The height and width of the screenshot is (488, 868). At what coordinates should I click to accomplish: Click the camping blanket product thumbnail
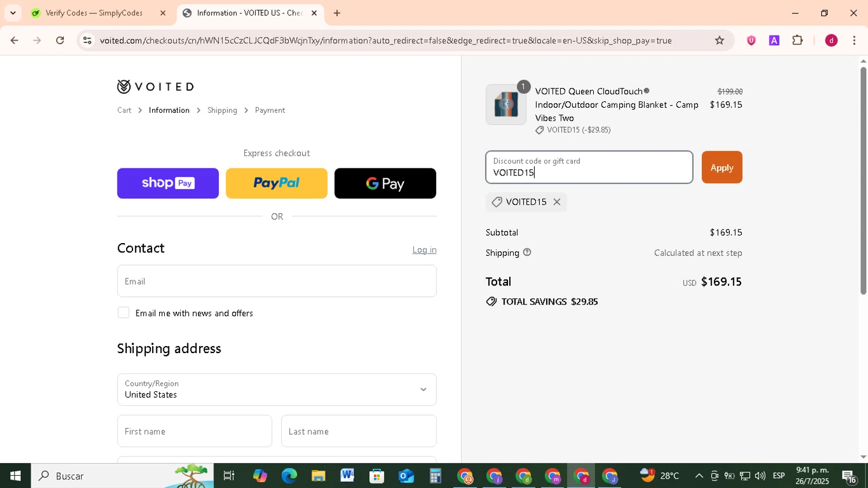506,105
